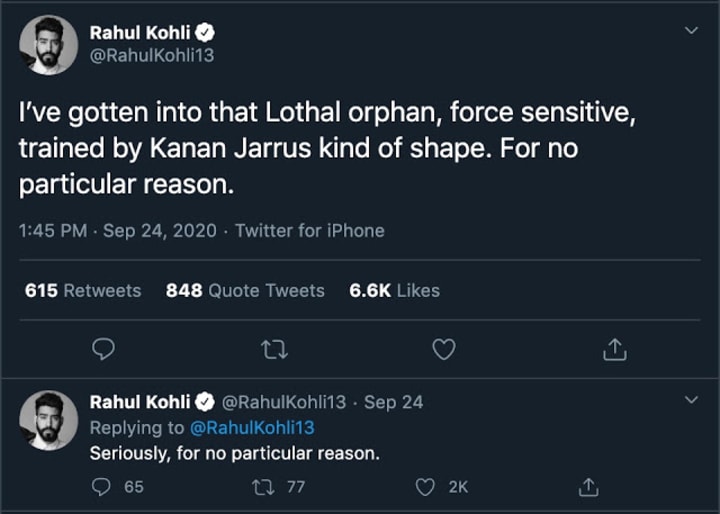Screen dimensions: 720x514
Task: Share the reply tweet
Action: pos(588,487)
